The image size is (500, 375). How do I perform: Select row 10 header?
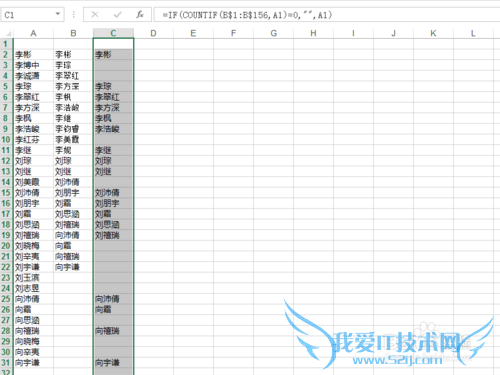pyautogui.click(x=6, y=139)
